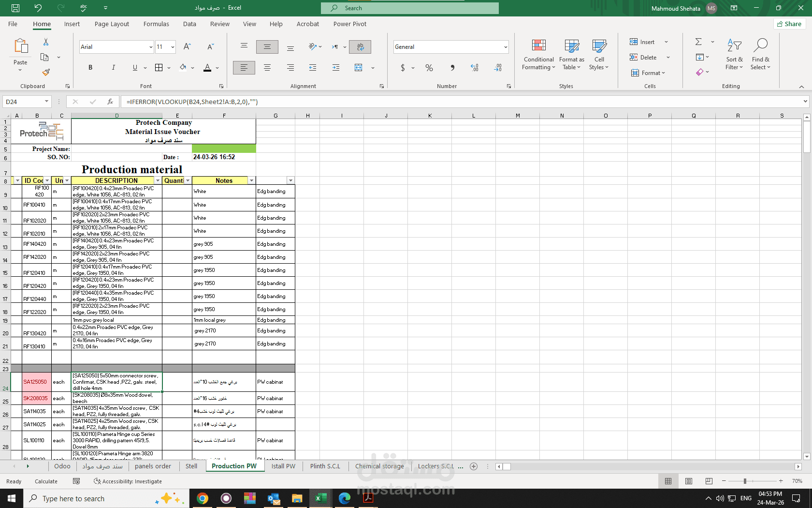812x508 pixels.
Task: Insert AutoSum formula
Action: 698,42
